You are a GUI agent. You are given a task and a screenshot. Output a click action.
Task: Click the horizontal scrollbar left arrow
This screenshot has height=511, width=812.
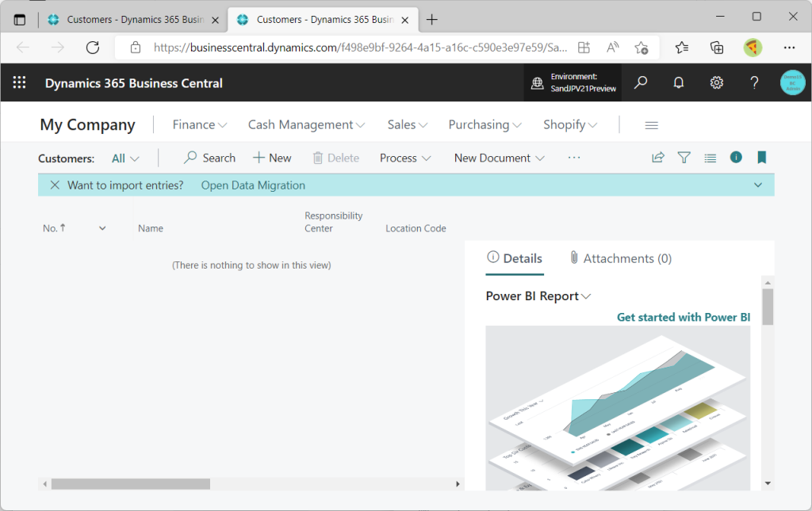[x=45, y=484]
